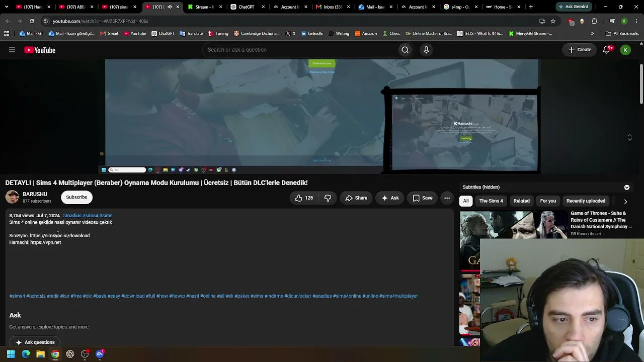
Task: Mute the audio-playing YouTube tab
Action: pos(170,7)
